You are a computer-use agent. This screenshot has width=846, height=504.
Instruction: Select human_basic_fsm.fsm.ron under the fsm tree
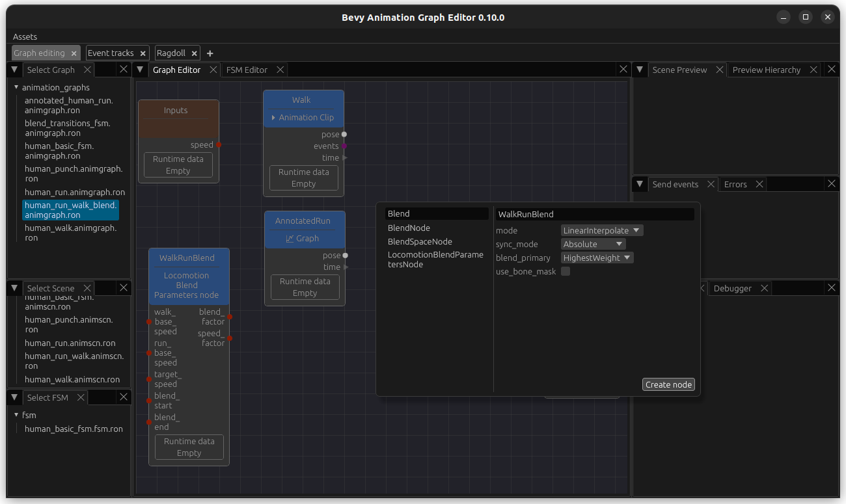point(74,429)
